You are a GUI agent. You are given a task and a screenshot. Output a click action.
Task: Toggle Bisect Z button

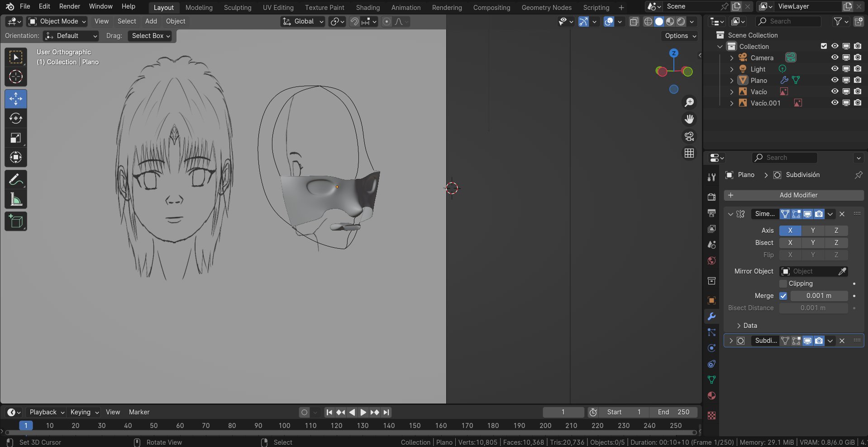(x=836, y=243)
